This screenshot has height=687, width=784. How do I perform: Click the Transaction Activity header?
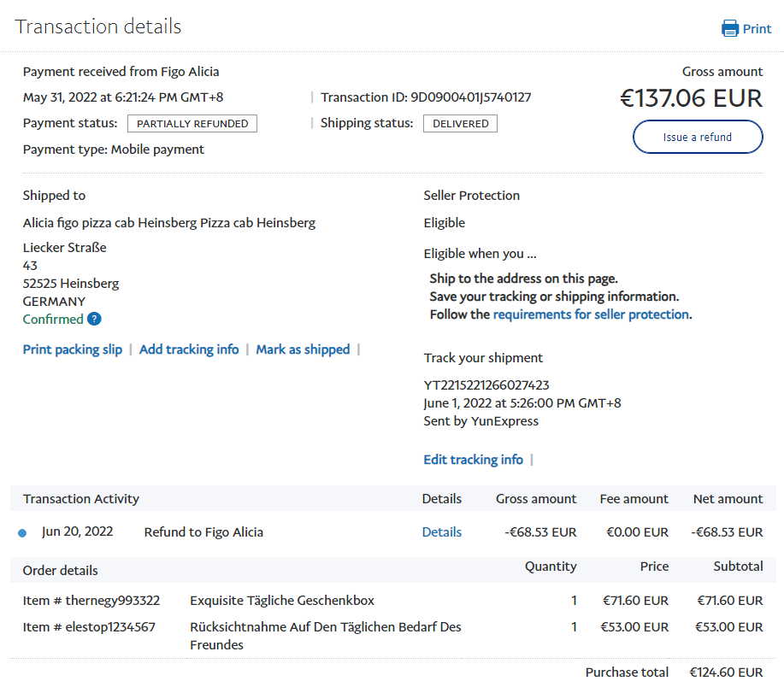pyautogui.click(x=81, y=499)
